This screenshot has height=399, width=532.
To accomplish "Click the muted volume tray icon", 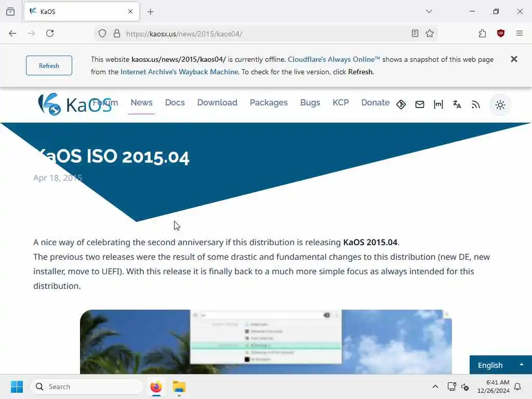I will point(465,387).
